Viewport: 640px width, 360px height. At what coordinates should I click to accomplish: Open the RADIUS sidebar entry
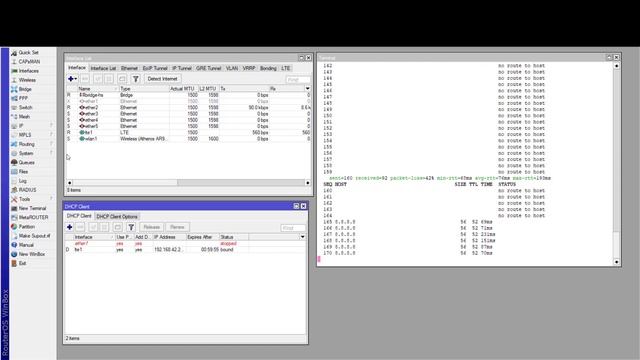pos(27,190)
